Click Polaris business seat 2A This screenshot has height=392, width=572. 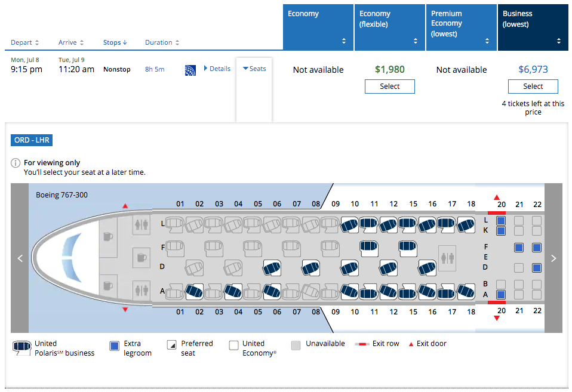click(x=193, y=291)
